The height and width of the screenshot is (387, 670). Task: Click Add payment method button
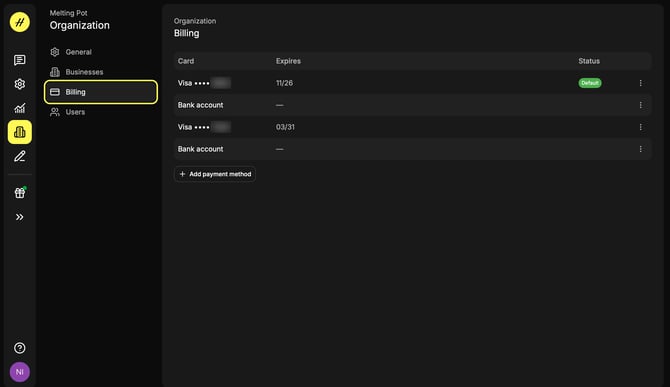(x=215, y=174)
